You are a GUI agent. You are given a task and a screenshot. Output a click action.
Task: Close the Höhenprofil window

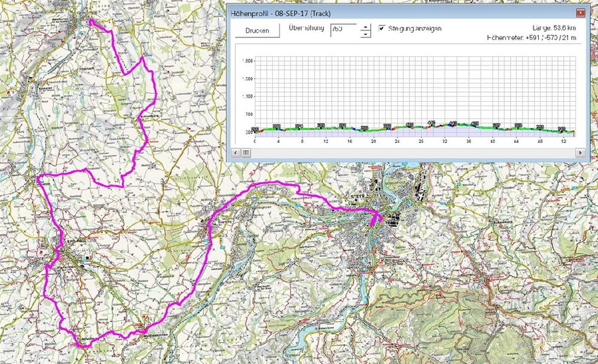click(580, 13)
